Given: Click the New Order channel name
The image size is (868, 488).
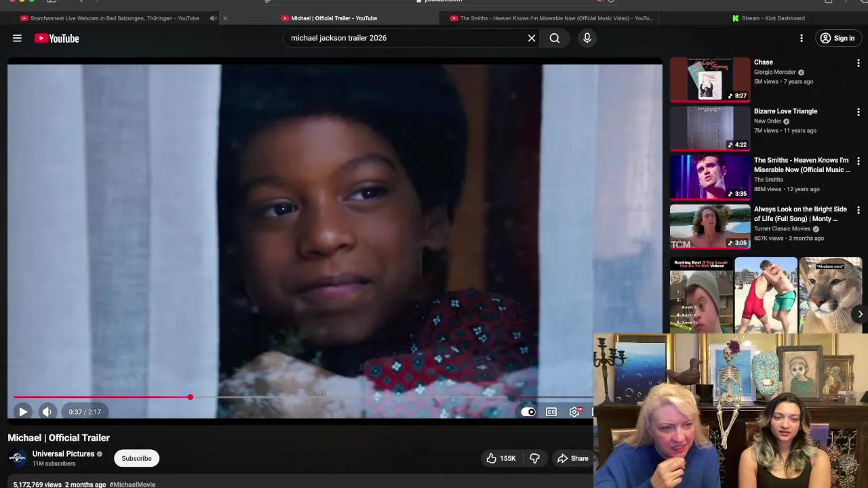Looking at the screenshot, I should click(768, 121).
